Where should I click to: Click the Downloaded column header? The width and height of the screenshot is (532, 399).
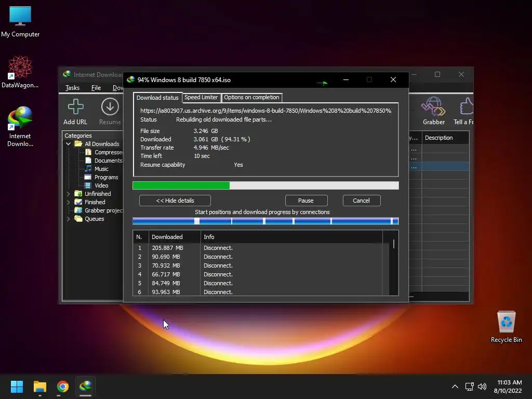point(175,237)
